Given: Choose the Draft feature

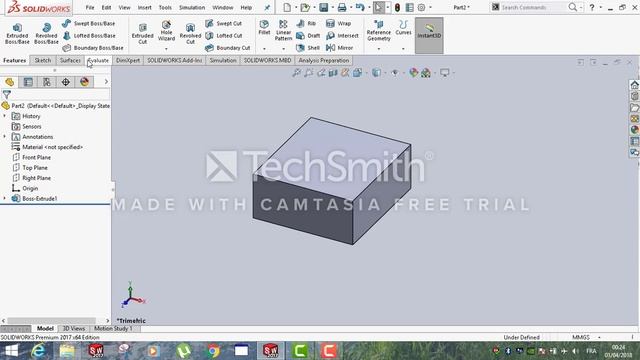Looking at the screenshot, I should 308,36.
